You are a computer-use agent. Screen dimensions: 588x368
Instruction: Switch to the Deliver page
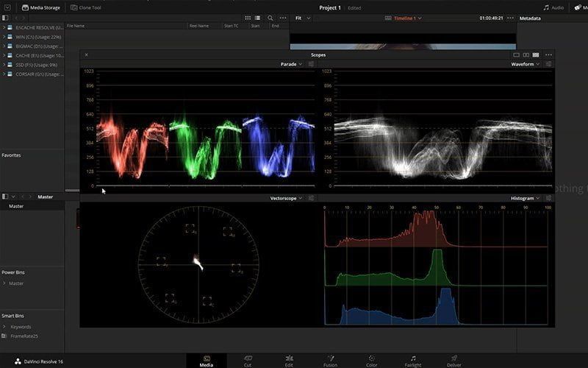tap(453, 361)
